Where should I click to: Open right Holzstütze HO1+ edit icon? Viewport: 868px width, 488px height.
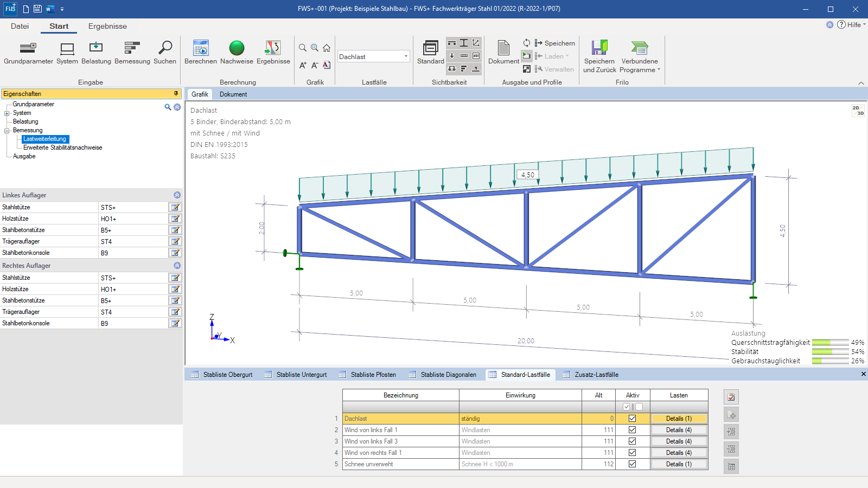(x=175, y=289)
